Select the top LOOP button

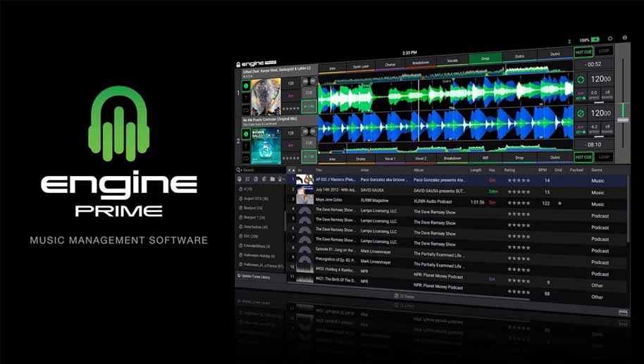point(603,51)
